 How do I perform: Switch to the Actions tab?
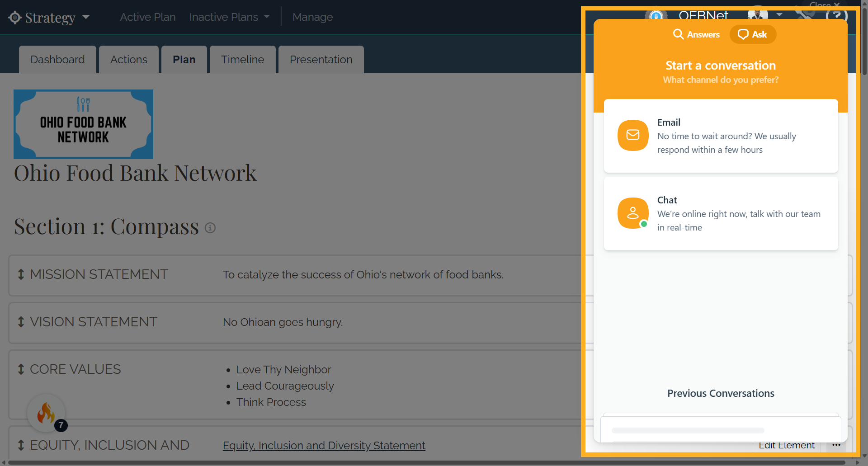(x=129, y=60)
